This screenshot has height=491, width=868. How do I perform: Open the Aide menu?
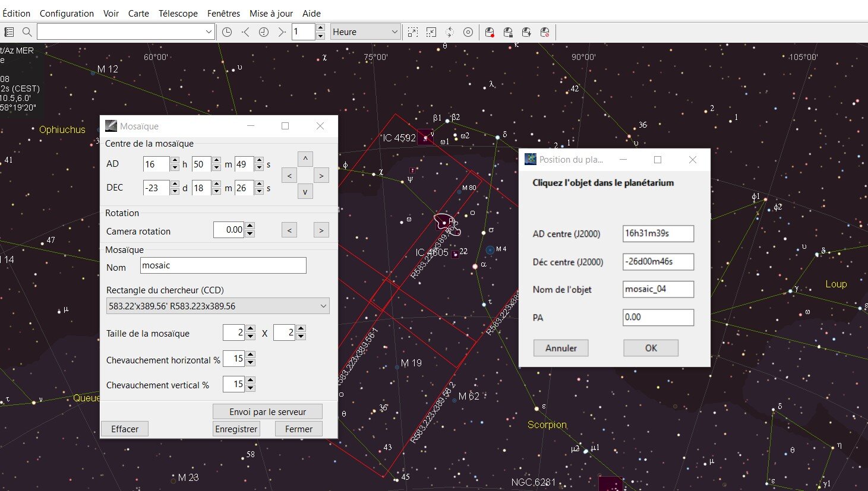click(x=311, y=13)
